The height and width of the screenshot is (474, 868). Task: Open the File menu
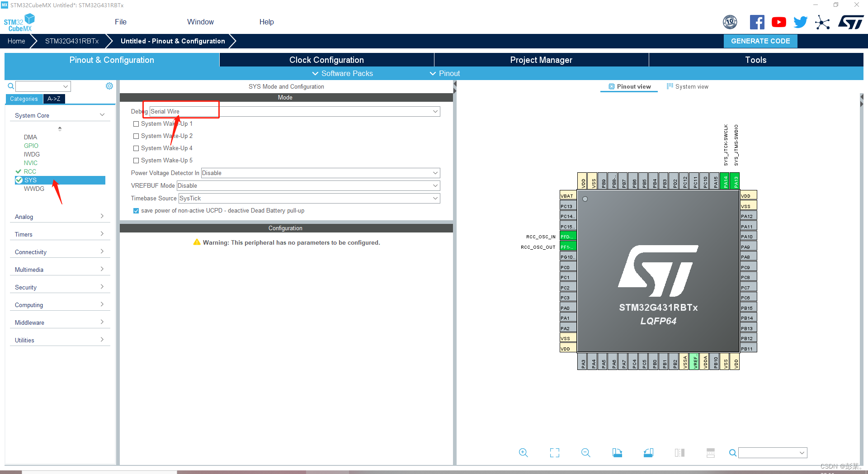[x=121, y=22]
